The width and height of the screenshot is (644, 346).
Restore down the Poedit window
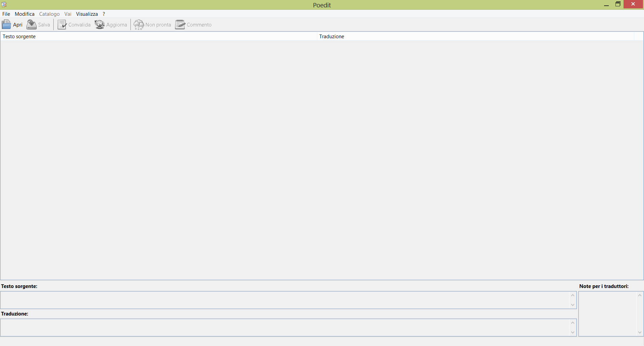click(x=618, y=4)
